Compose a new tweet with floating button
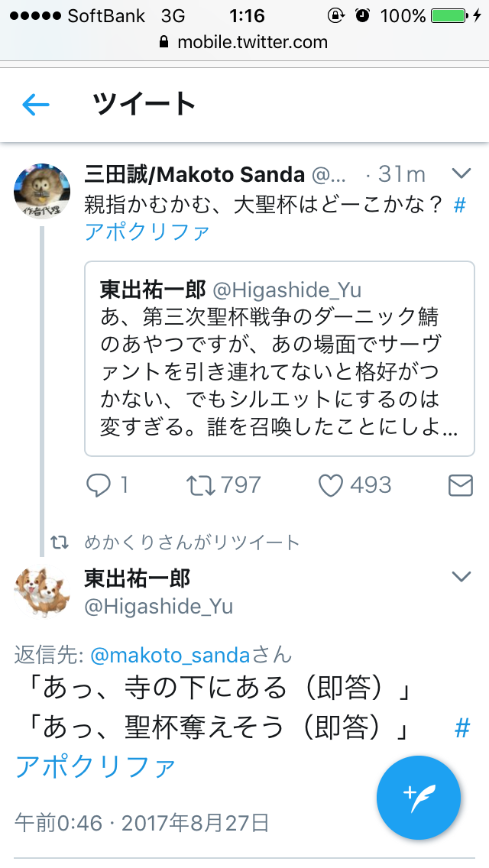The width and height of the screenshot is (489, 868). (419, 798)
